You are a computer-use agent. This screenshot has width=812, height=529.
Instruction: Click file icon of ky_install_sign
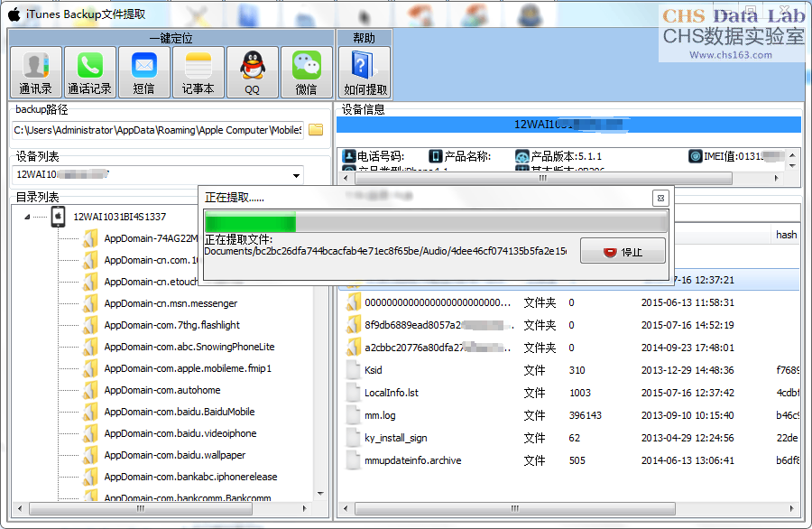click(353, 438)
